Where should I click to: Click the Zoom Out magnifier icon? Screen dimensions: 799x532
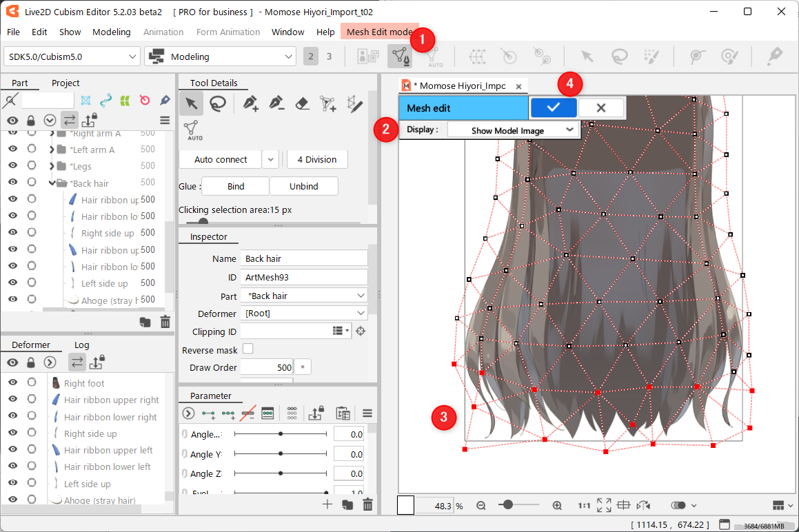481,505
